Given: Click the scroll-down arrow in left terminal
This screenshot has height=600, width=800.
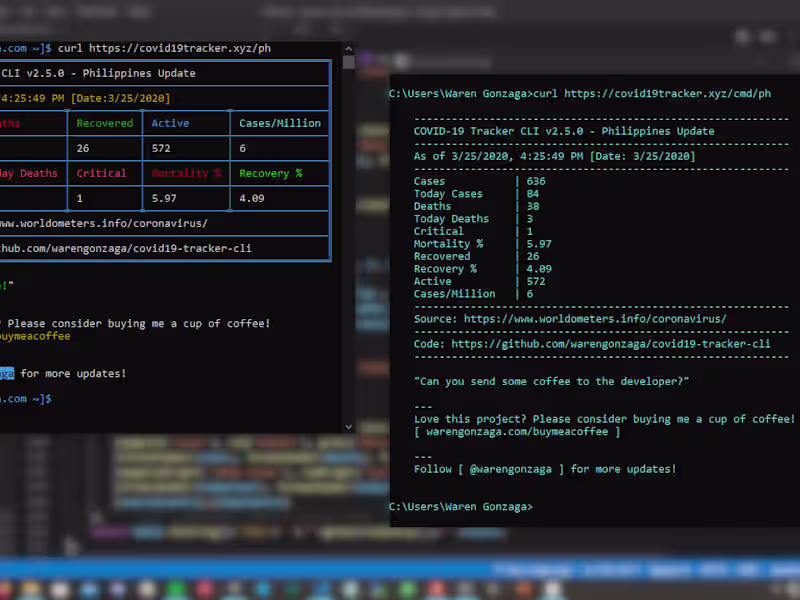Looking at the screenshot, I should tap(348, 427).
